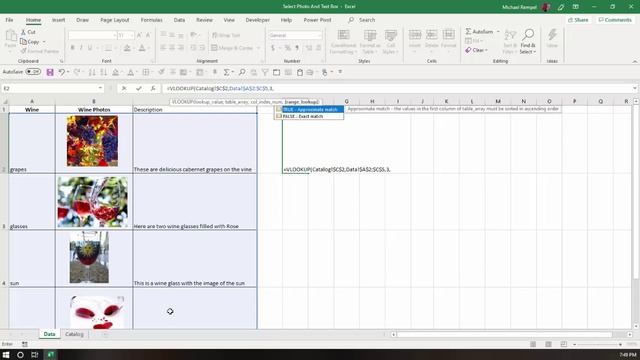Open Find & Select magnifier
The height and width of the screenshot is (360, 640).
pos(528,41)
